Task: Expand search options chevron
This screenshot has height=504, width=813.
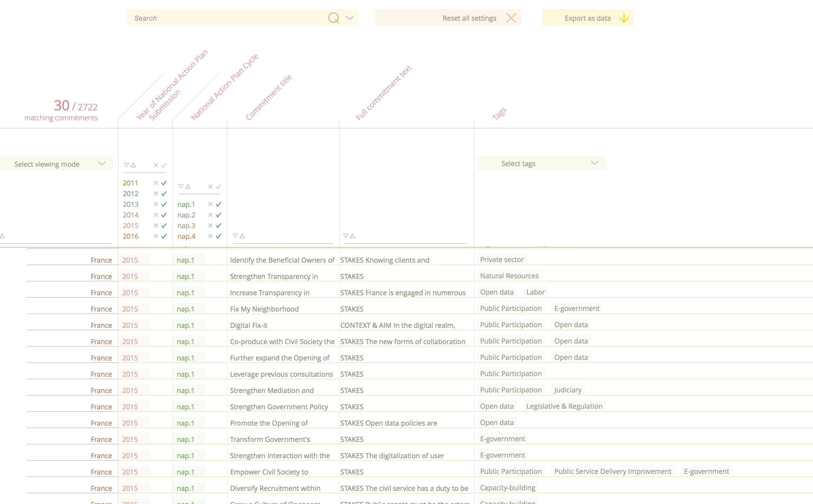Action: [x=349, y=18]
